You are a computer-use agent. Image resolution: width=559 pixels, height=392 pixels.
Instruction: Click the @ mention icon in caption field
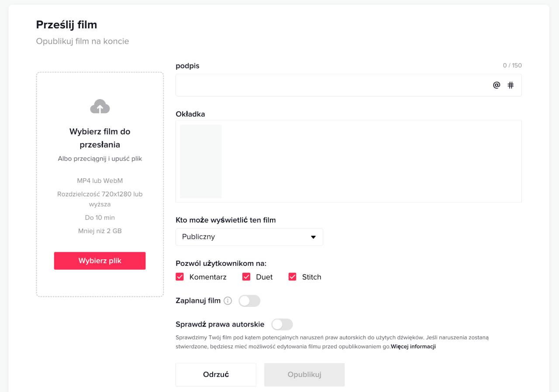(497, 85)
